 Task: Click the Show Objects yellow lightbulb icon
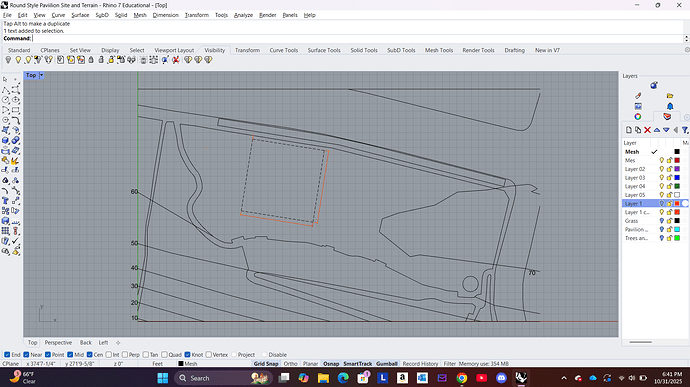click(18, 60)
